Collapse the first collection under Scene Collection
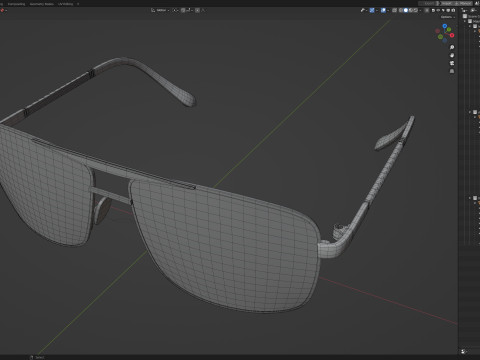The image size is (480, 360). pyautogui.click(x=465, y=21)
